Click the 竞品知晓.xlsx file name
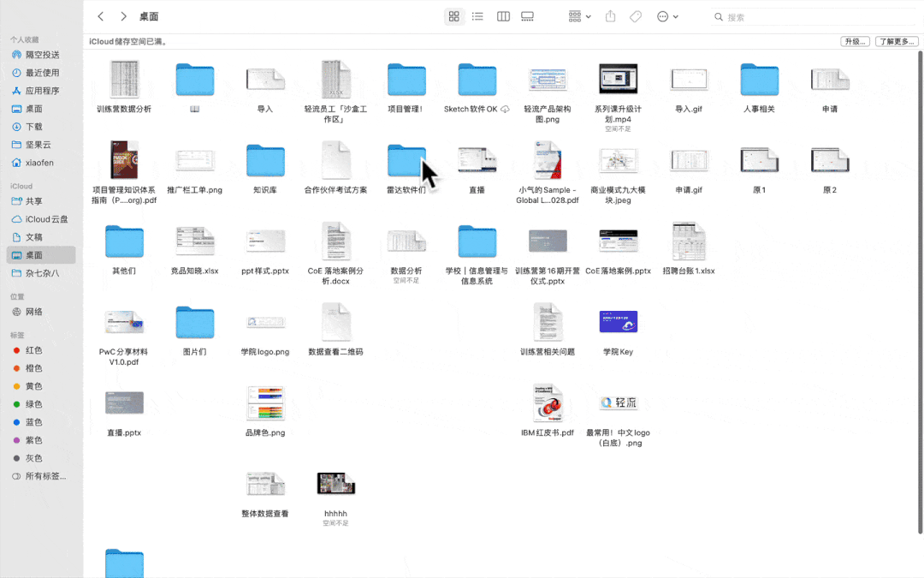The width and height of the screenshot is (924, 578). point(194,271)
